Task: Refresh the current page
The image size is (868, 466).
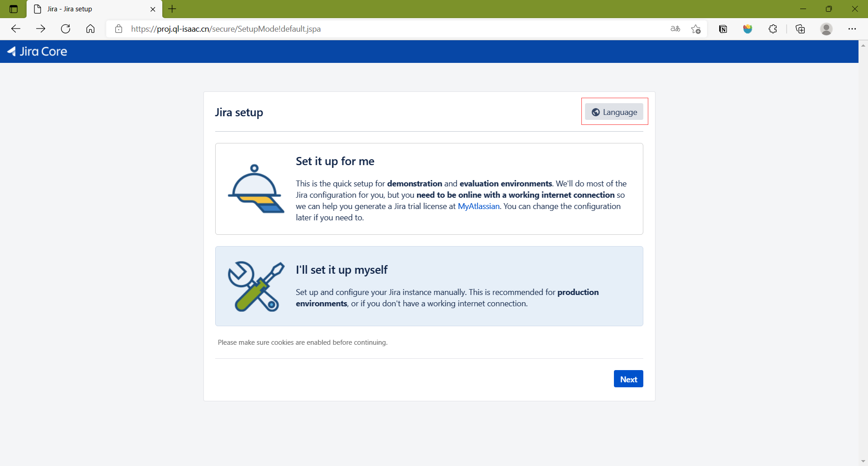Action: pyautogui.click(x=66, y=29)
